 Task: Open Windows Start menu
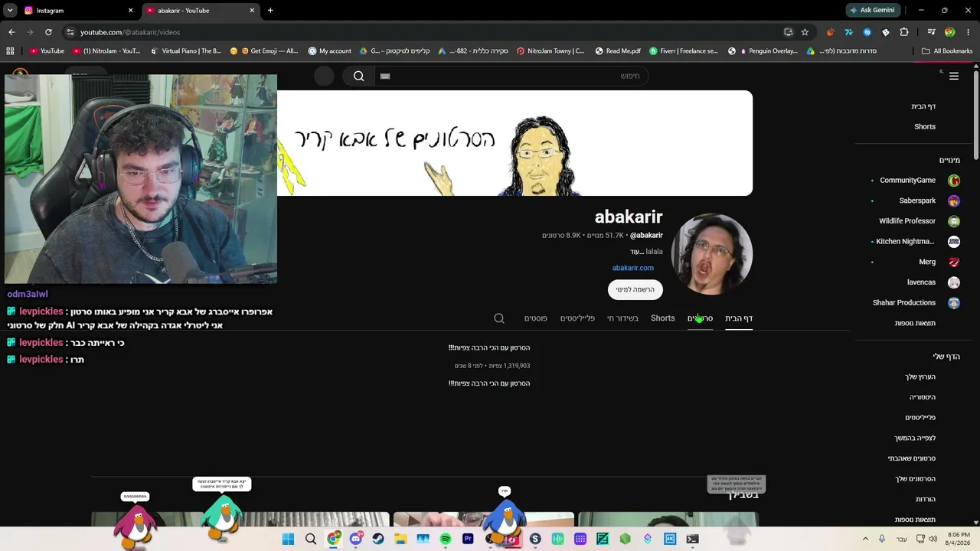pyautogui.click(x=288, y=539)
